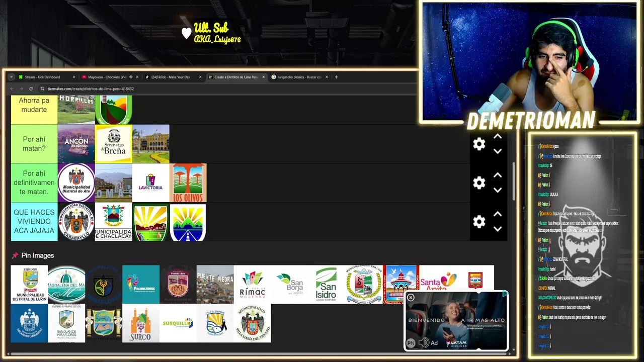Move 'Por ahí matan?' row up
This screenshot has height=362, width=644.
498,137
